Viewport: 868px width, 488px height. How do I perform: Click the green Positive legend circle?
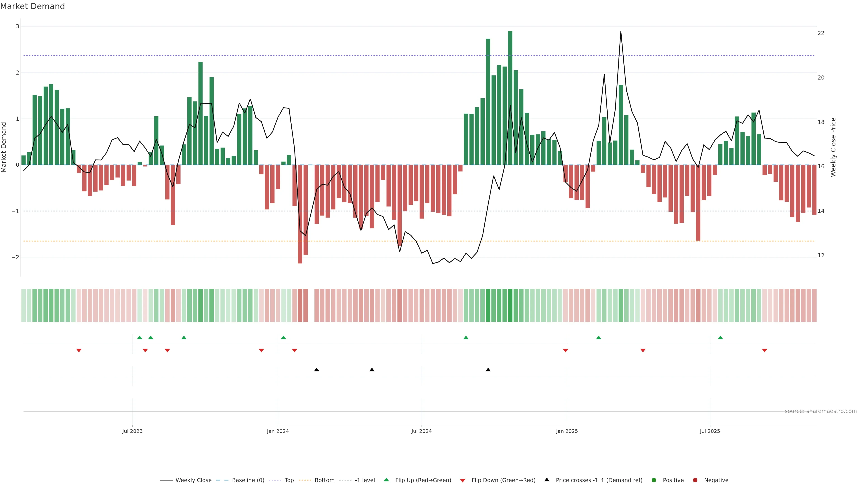tap(654, 480)
